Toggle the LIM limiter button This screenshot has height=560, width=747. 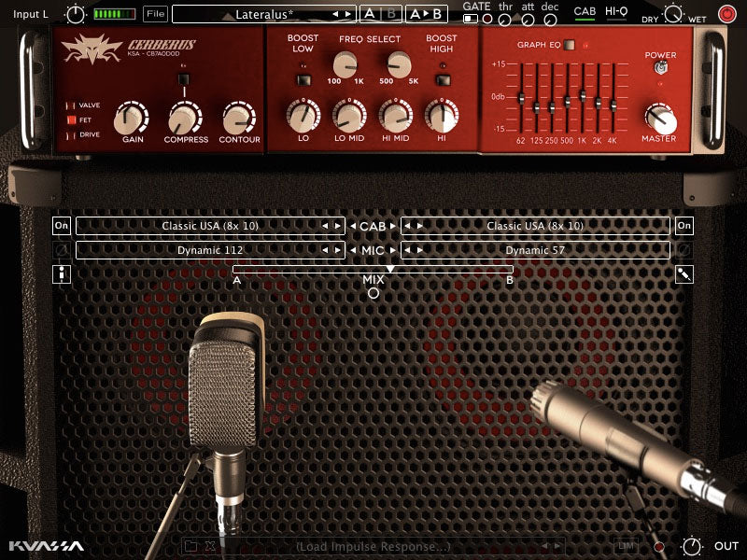pos(626,546)
